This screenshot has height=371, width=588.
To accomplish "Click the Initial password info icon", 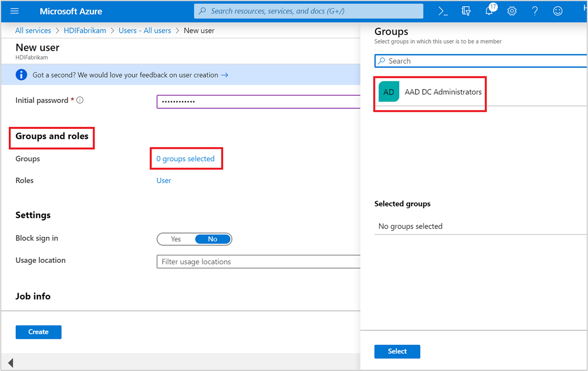I will (x=79, y=100).
